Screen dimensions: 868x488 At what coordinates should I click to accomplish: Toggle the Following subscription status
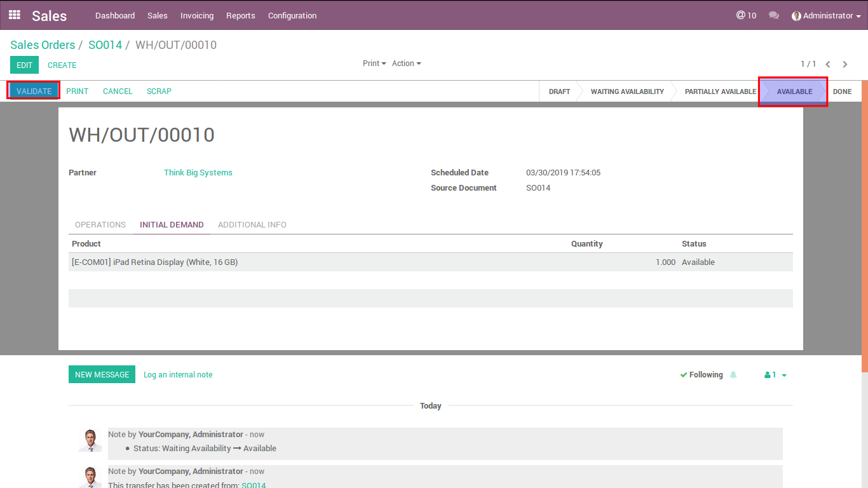coord(702,375)
